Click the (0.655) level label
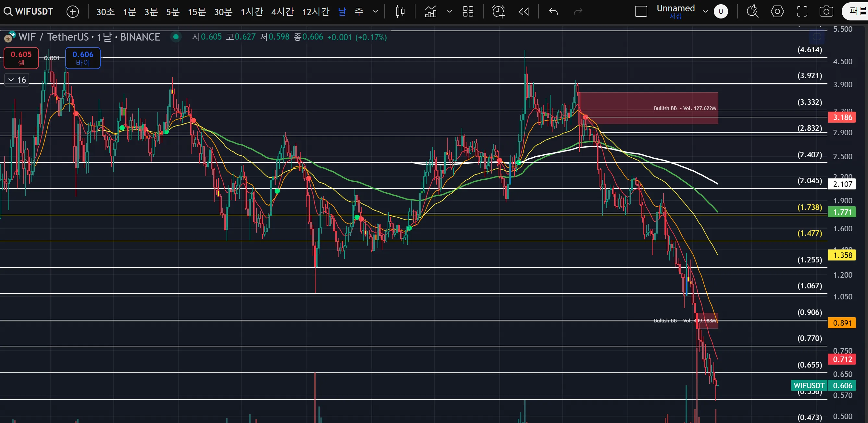This screenshot has height=423, width=868. tap(809, 365)
